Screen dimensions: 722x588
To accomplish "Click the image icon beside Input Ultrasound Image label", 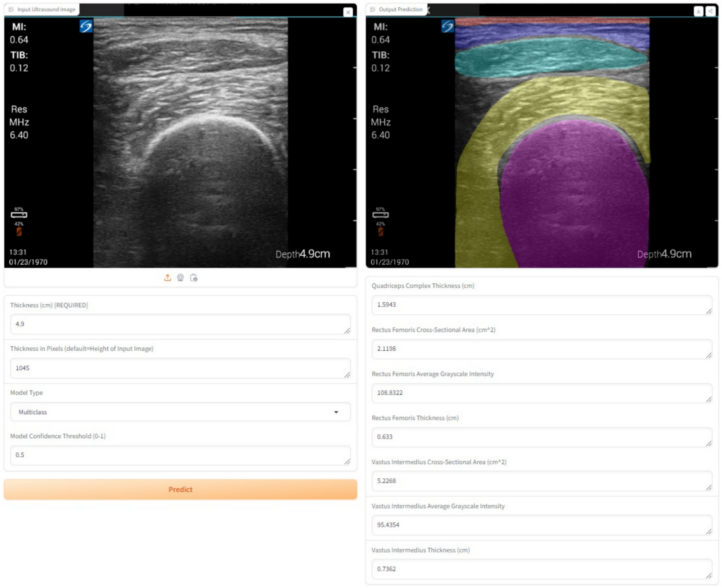I will point(11,9).
